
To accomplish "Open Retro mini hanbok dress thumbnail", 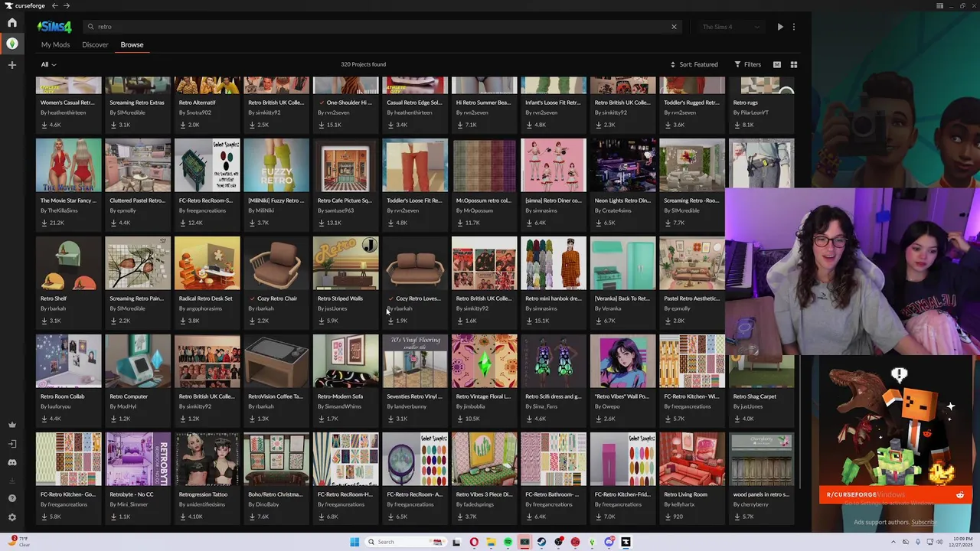I will (x=554, y=262).
